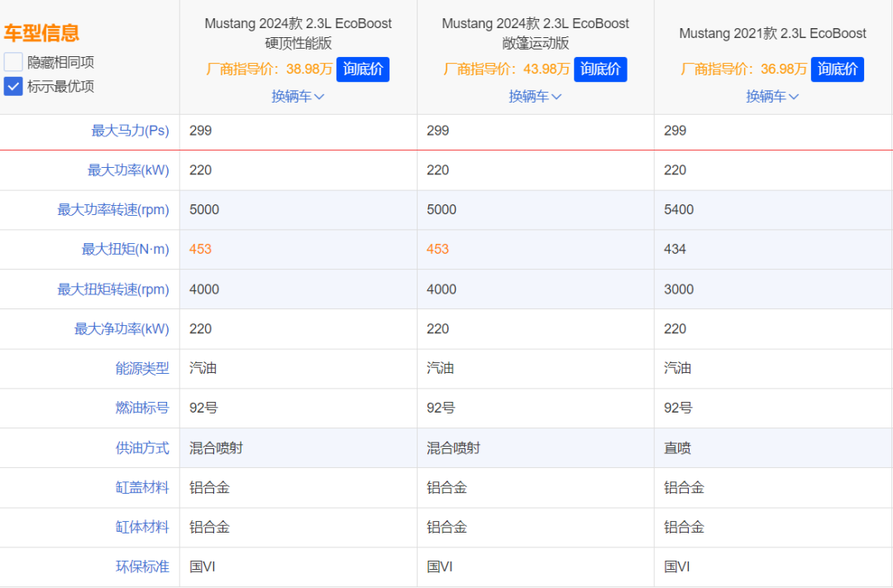Select the 直喷 fuel supply cell
Image resolution: width=893 pixels, height=588 pixels.
click(x=677, y=448)
